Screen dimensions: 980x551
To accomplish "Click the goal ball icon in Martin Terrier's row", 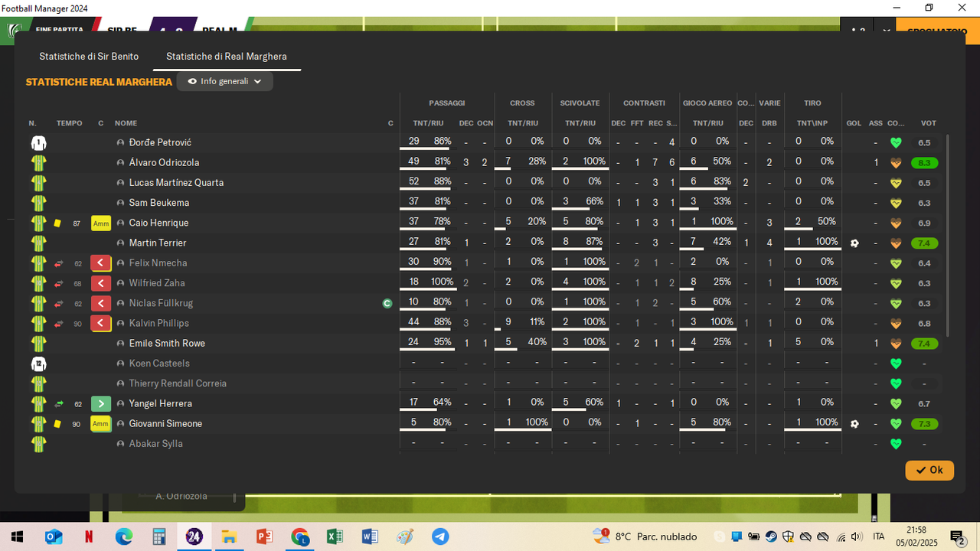I will [854, 243].
